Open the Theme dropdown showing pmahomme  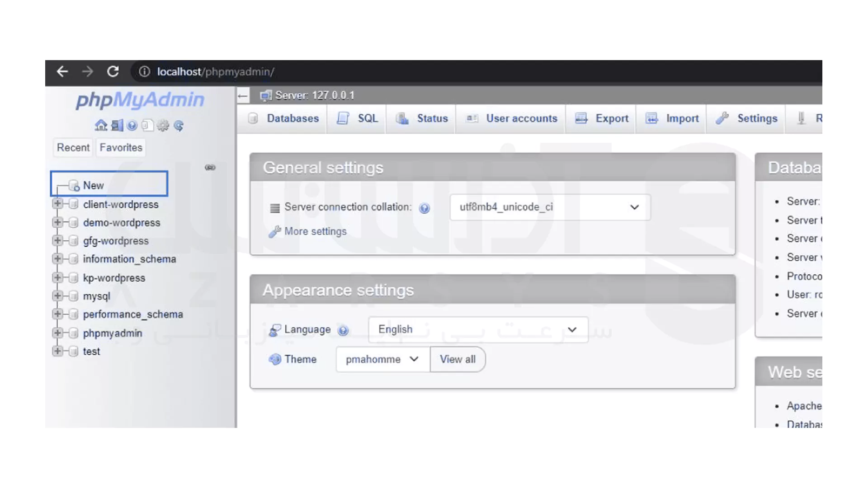click(383, 360)
